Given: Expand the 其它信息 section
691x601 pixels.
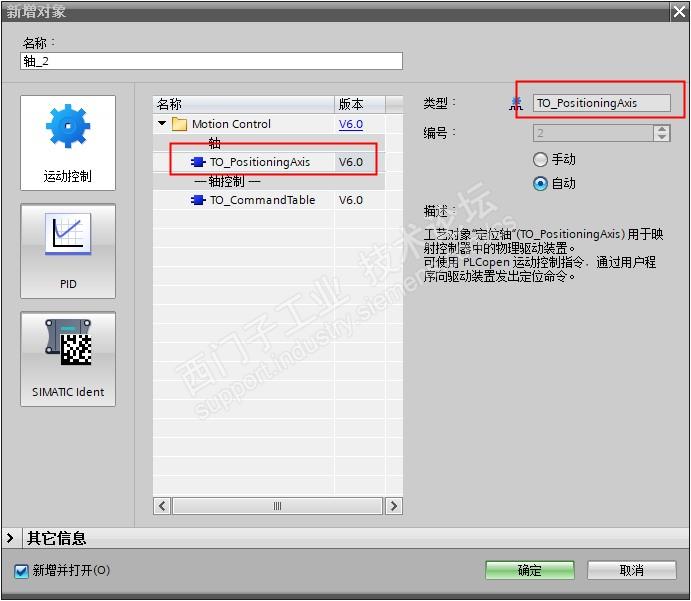Looking at the screenshot, I should pos(10,538).
